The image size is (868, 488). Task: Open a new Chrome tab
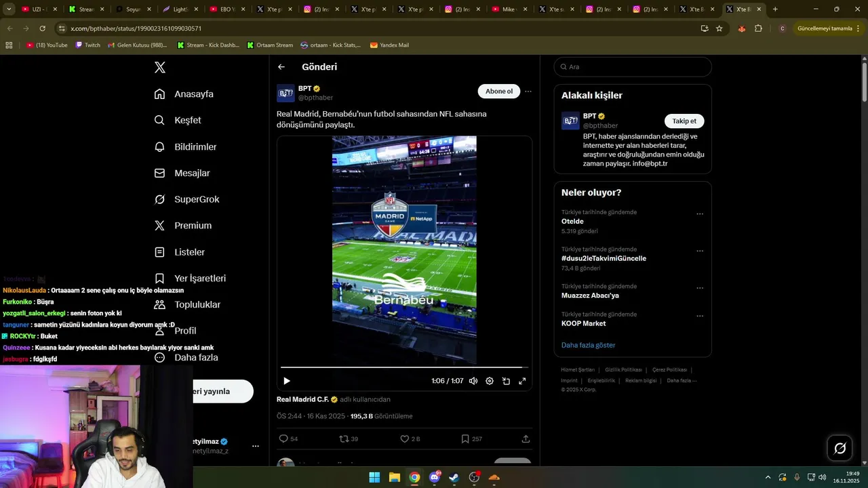[775, 9]
